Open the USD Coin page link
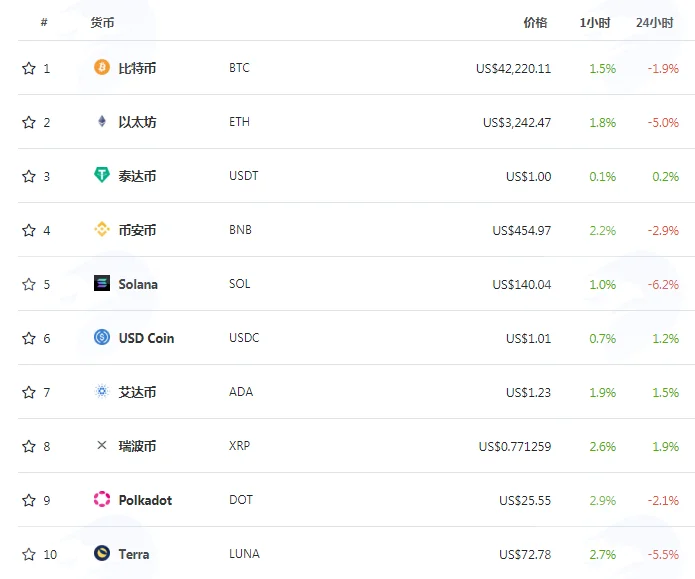Viewport: 695px width, 579px height. [146, 338]
